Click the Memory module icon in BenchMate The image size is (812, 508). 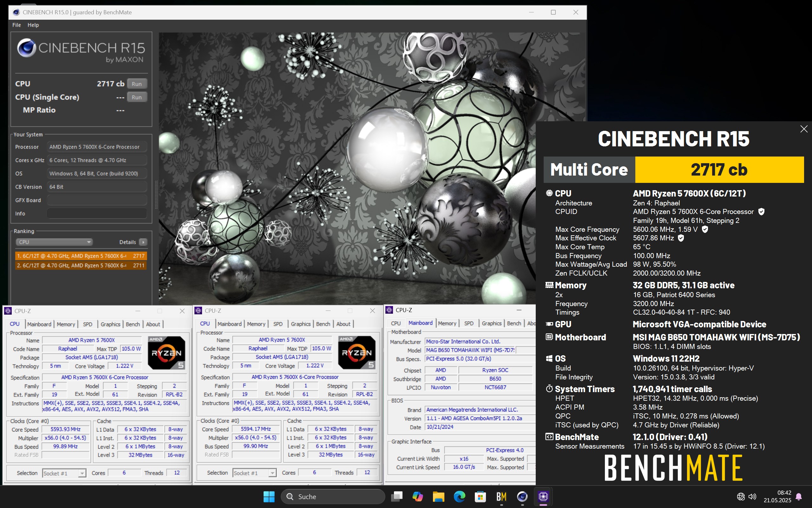(549, 285)
